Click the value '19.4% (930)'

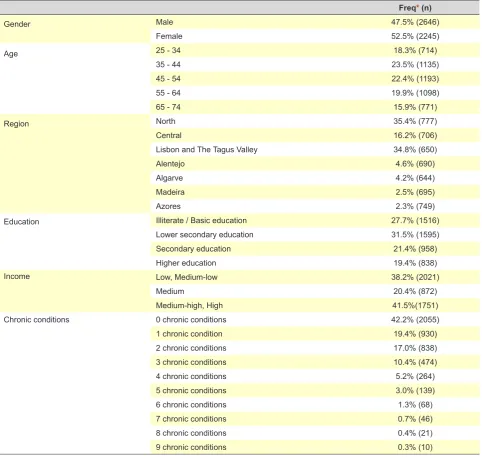[x=415, y=334]
